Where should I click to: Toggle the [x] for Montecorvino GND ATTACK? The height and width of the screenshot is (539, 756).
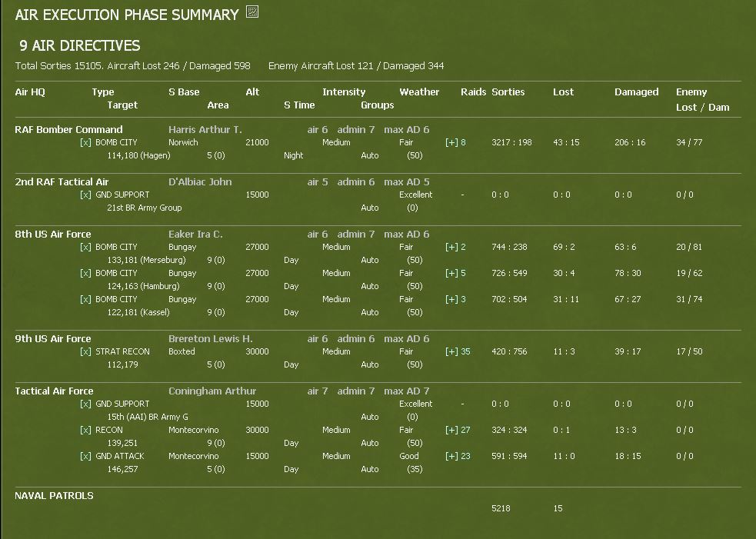pos(85,456)
